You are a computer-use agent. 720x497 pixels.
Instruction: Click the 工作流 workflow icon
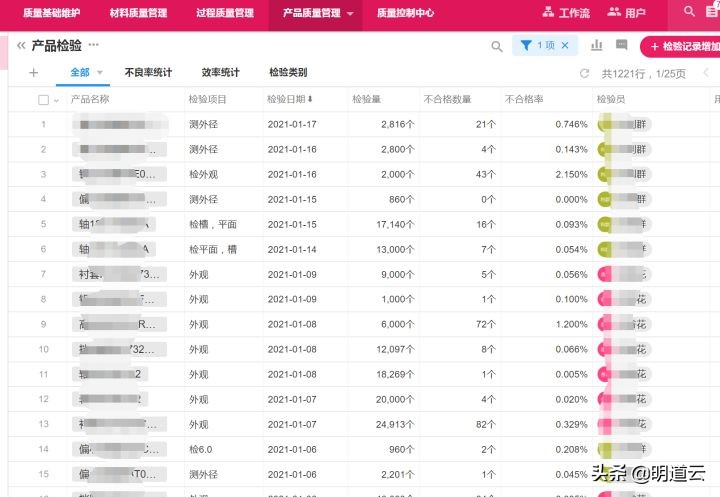tap(548, 12)
